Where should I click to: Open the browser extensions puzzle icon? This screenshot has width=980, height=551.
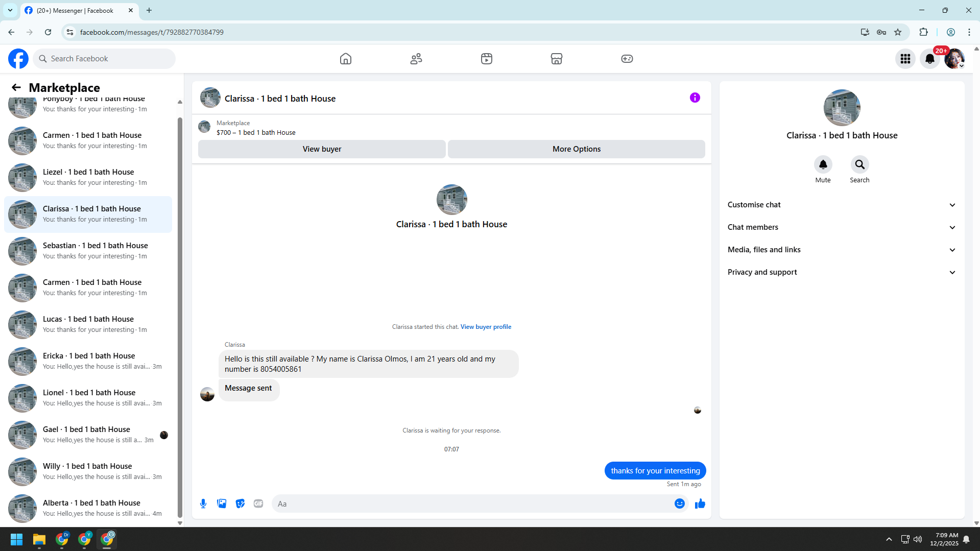[923, 32]
